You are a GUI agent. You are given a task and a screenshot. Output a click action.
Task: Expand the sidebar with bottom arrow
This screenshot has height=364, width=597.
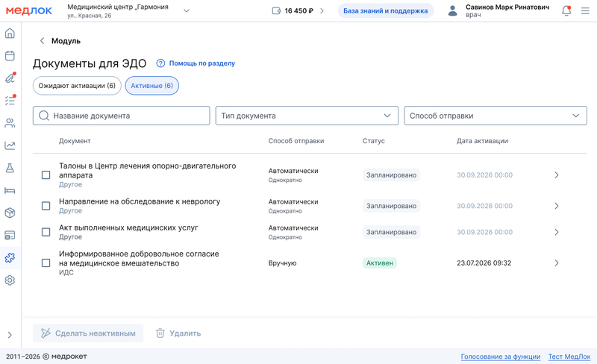pos(10,335)
